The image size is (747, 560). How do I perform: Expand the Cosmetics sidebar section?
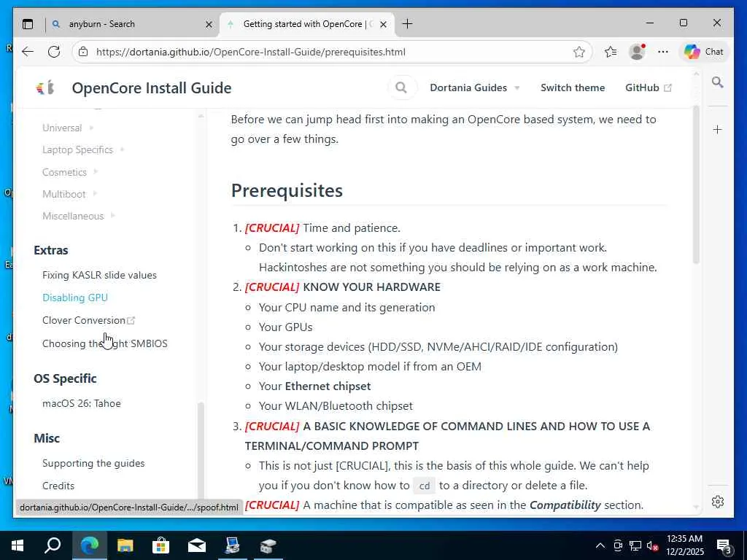(69, 172)
